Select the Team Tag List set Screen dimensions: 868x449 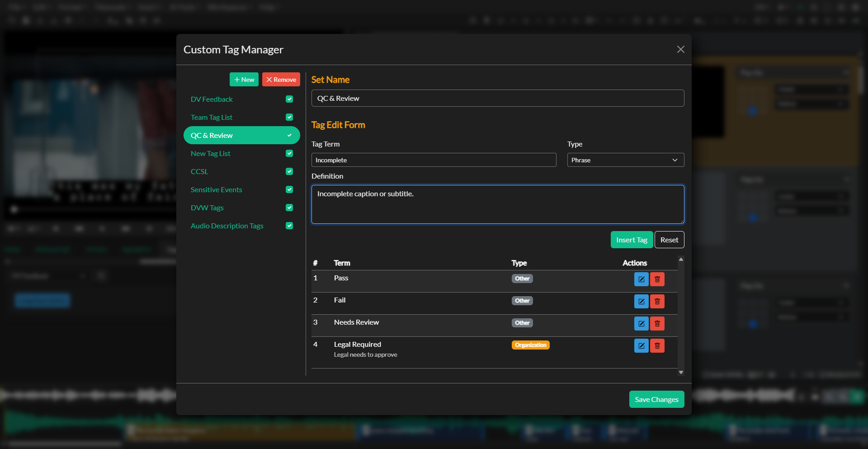pos(212,117)
